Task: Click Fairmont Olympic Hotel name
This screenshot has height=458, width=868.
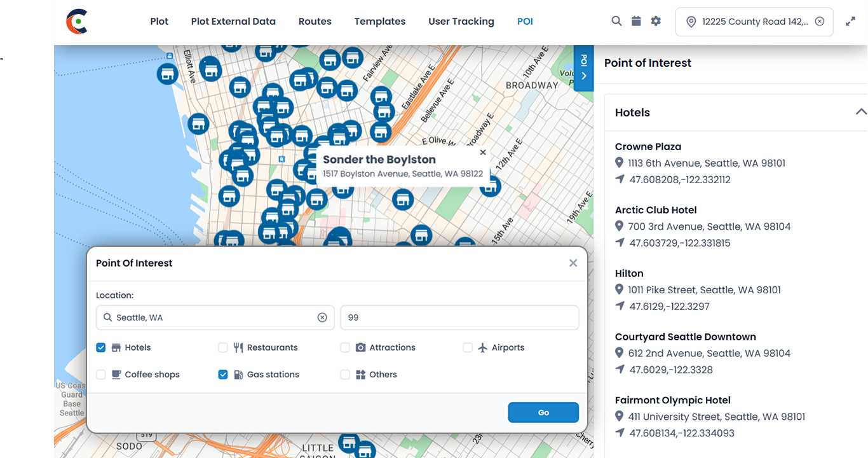Action: [x=673, y=400]
